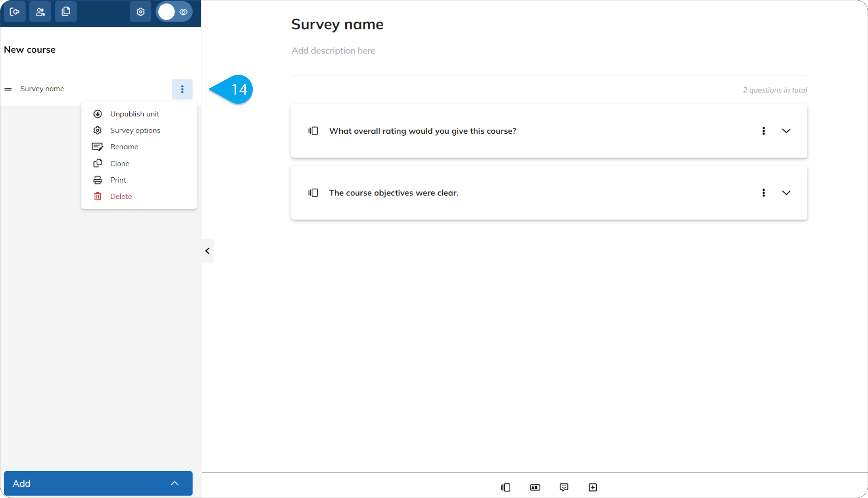The image size is (868, 498).
Task: Add a multiple choice question from bottom toolbar
Action: click(506, 487)
